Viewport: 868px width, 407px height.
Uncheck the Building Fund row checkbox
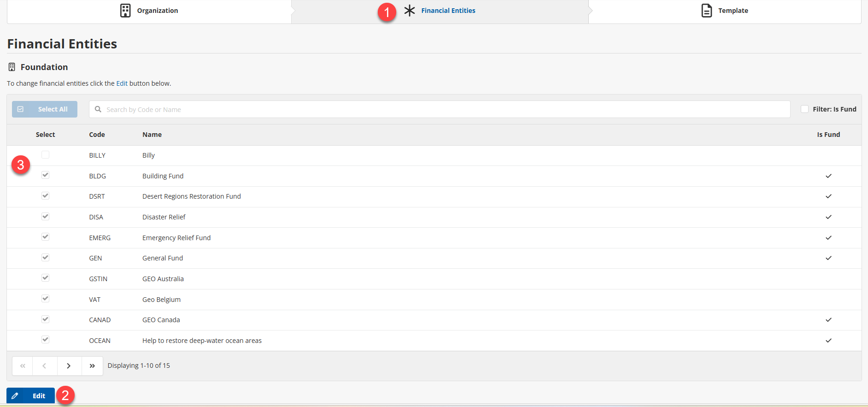45,175
